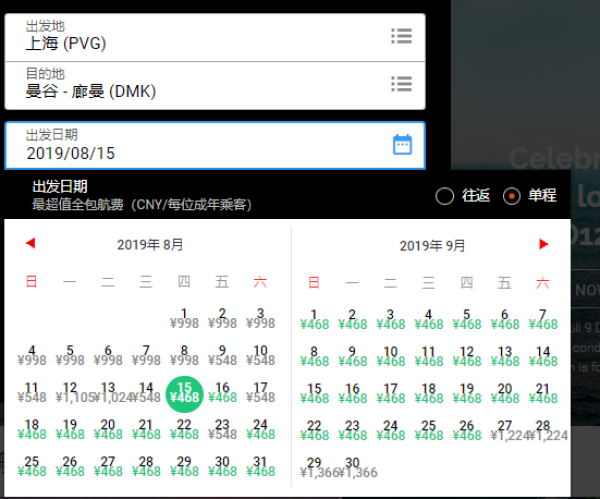Open the departure city list icon
This screenshot has width=600, height=499.
pos(401,36)
